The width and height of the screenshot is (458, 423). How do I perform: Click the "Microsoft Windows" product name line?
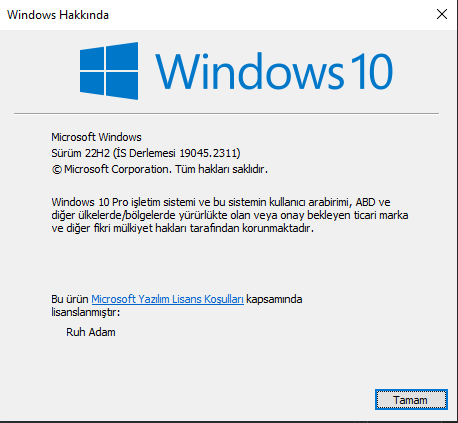96,137
